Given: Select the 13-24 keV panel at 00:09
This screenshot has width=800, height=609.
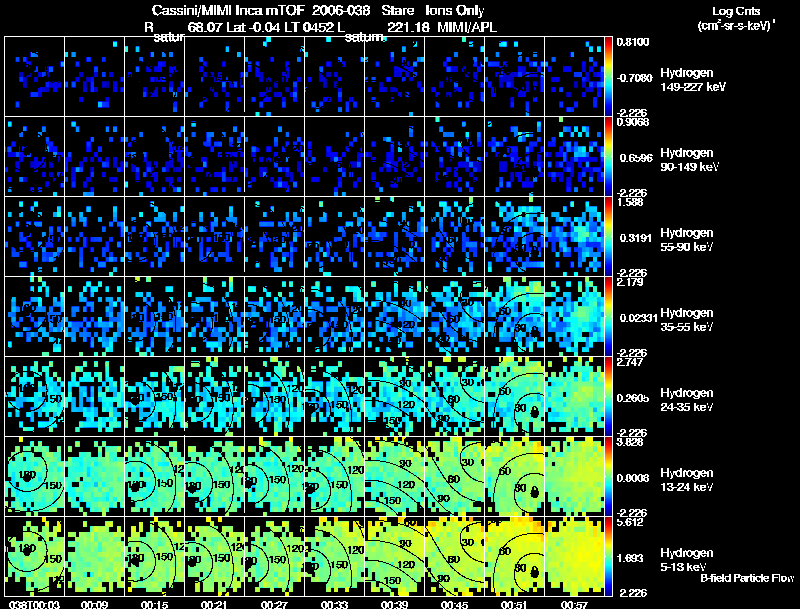Looking at the screenshot, I should tap(94, 476).
